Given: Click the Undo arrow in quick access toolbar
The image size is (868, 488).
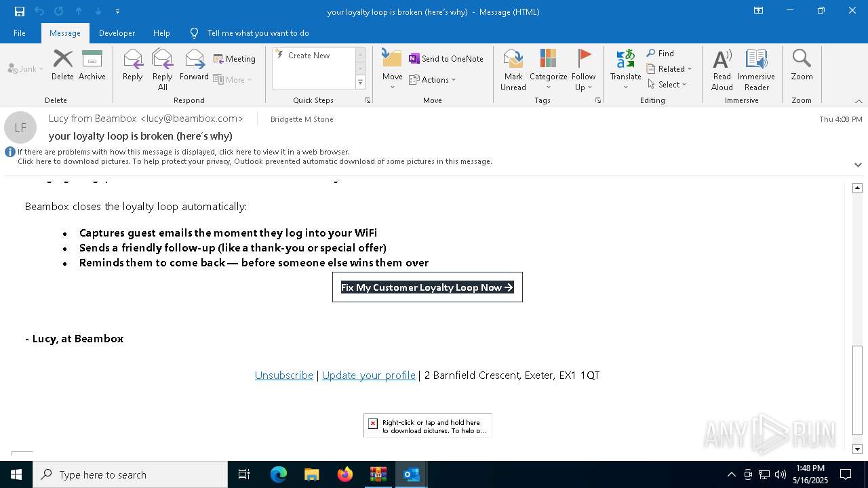Looking at the screenshot, I should point(39,12).
